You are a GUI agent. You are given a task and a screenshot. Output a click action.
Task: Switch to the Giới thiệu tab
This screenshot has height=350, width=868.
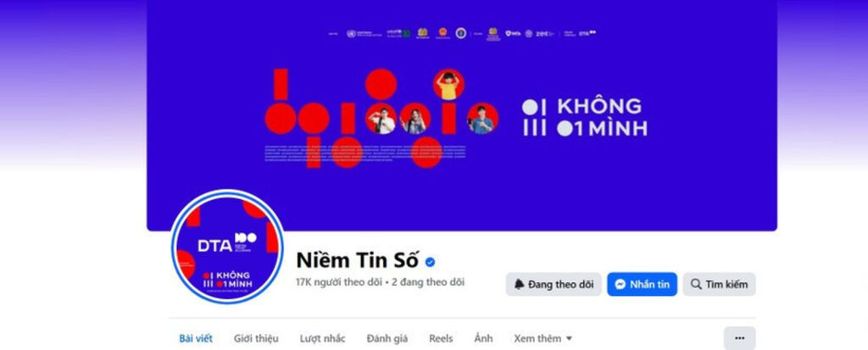(x=256, y=338)
